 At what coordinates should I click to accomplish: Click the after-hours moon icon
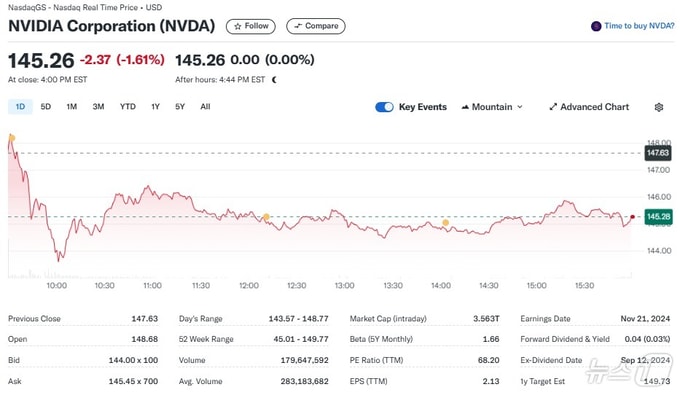[274, 80]
